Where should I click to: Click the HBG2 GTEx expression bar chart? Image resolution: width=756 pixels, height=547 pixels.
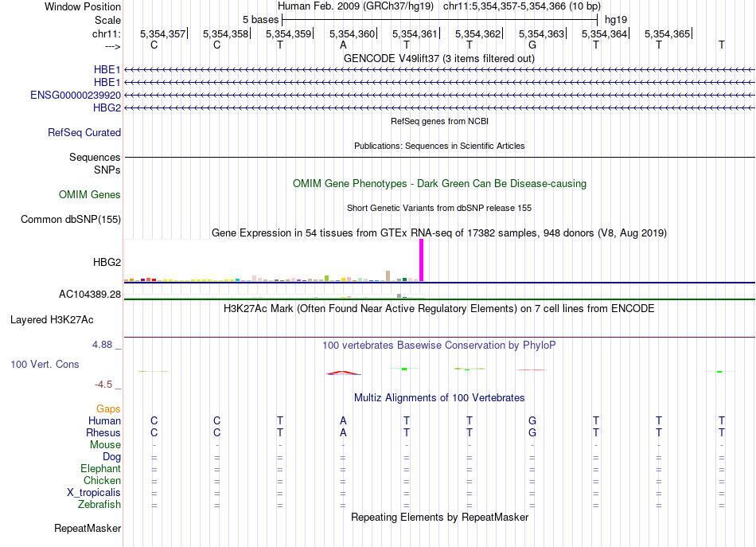274,260
